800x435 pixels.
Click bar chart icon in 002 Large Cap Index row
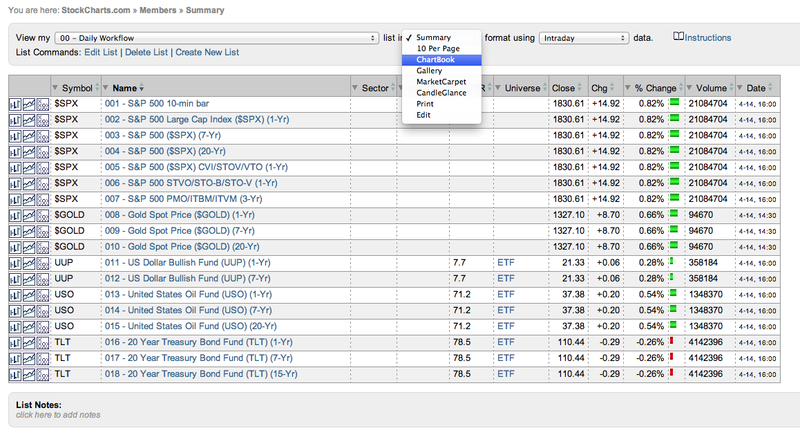tap(15, 120)
